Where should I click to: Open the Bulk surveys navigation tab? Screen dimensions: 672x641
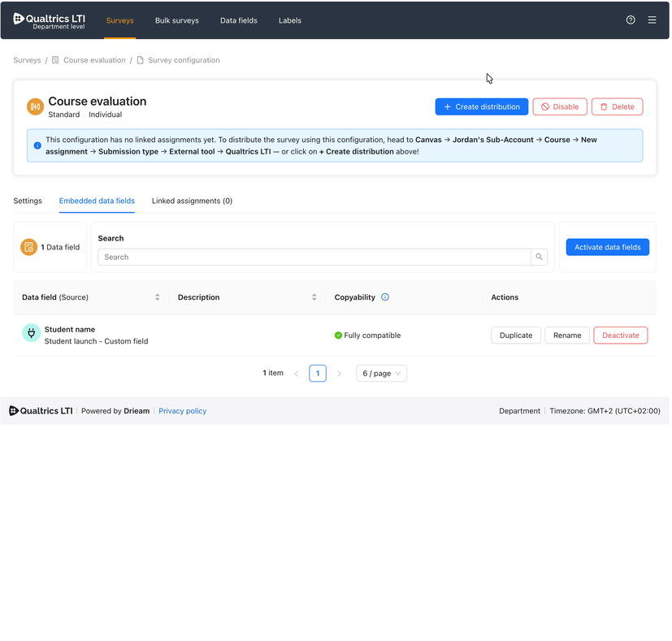point(177,20)
